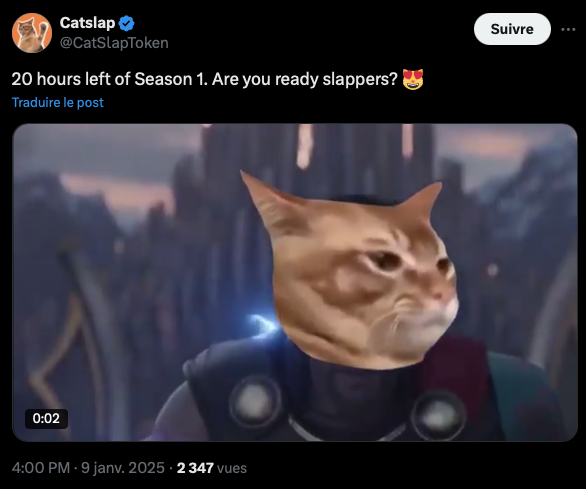
Task: Click the 2 347 vues view count
Action: coord(212,468)
